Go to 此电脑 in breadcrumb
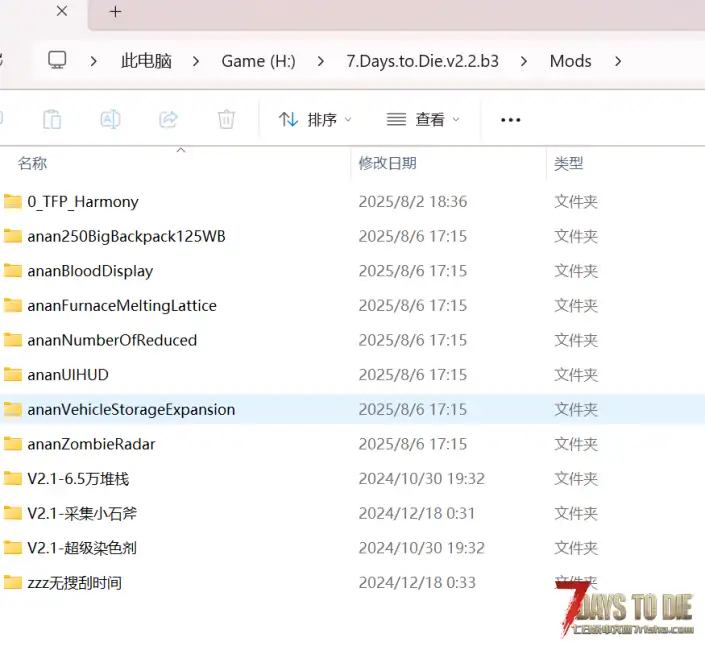Screen dimensions: 705x650 (146, 61)
